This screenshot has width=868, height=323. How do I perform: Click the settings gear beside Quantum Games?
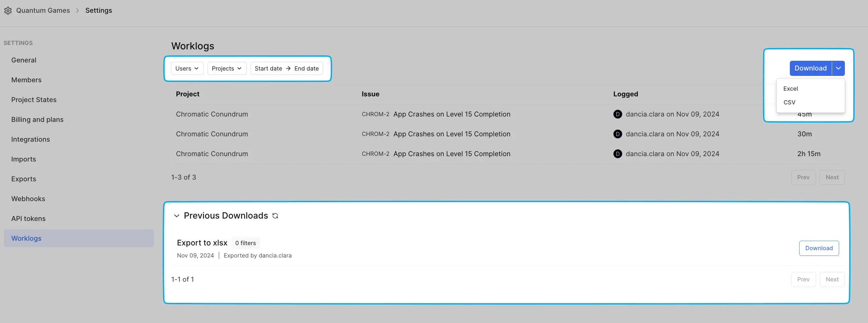[8, 10]
